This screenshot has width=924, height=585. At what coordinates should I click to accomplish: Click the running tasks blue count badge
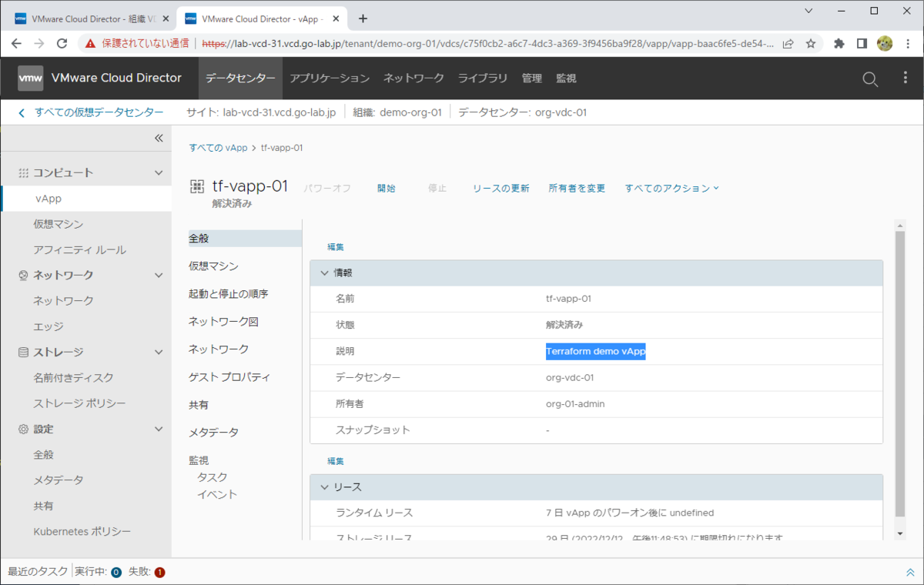pos(116,572)
